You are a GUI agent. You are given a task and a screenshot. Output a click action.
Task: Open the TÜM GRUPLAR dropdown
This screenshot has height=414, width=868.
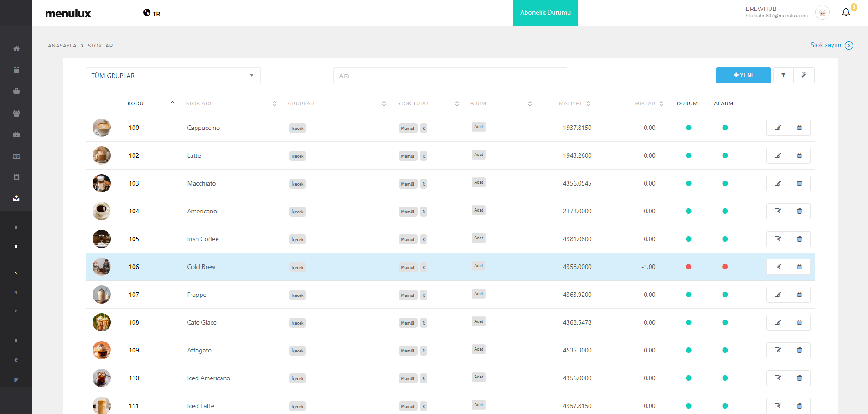173,76
